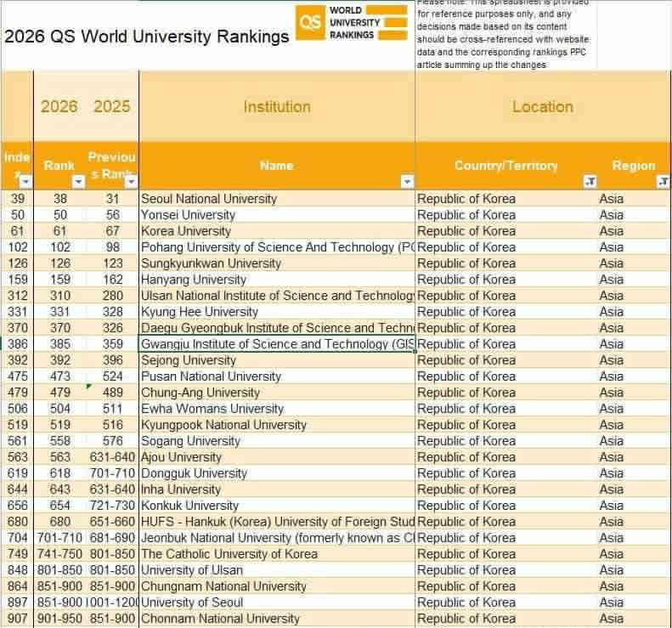Select the Seoul National University cell
The height and width of the screenshot is (628, 672).
coord(209,199)
